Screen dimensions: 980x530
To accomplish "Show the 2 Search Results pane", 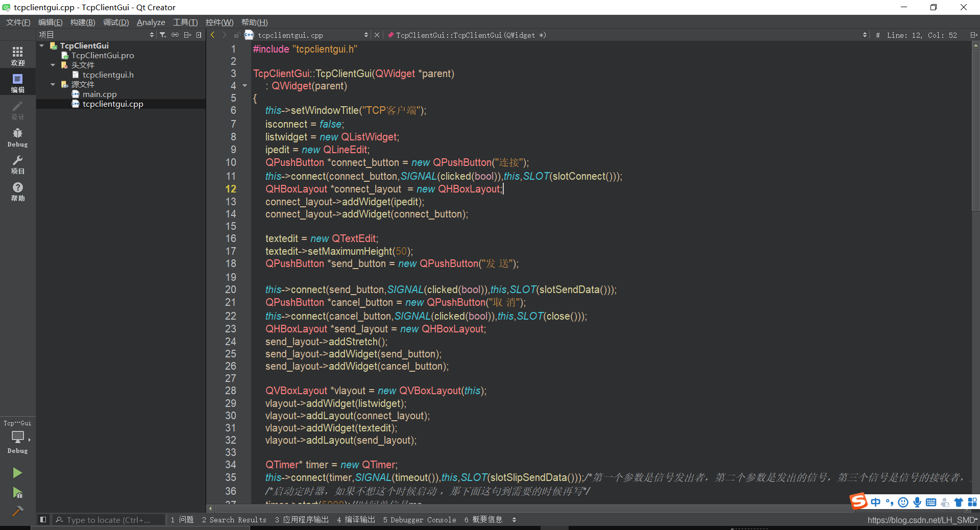I will 234,519.
